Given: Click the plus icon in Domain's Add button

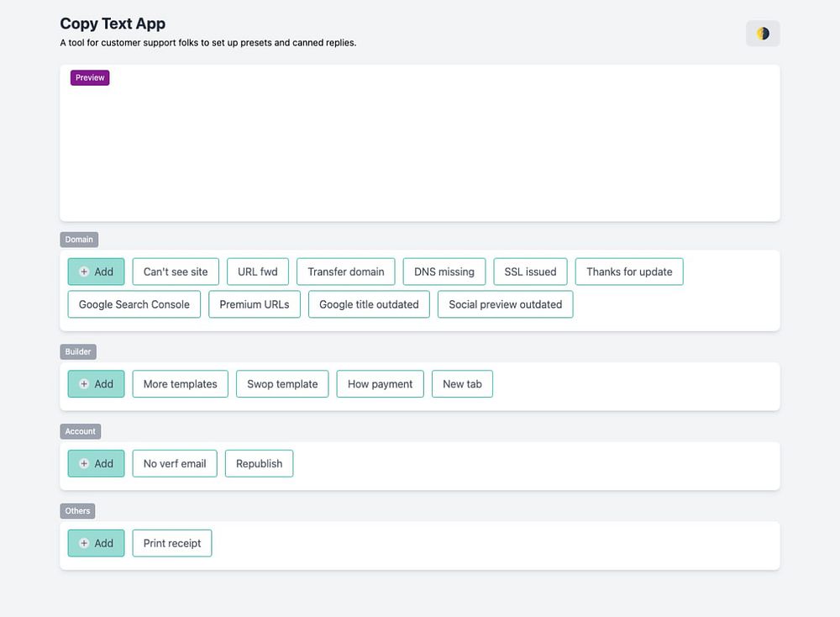Looking at the screenshot, I should 84,272.
